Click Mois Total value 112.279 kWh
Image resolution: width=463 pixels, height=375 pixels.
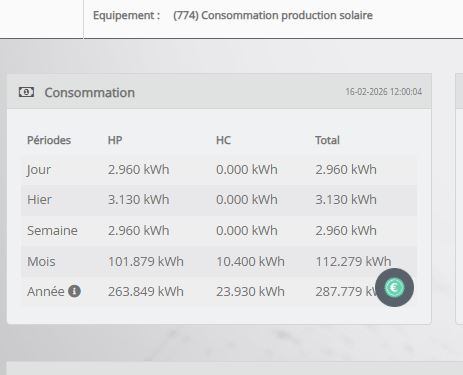[353, 261]
